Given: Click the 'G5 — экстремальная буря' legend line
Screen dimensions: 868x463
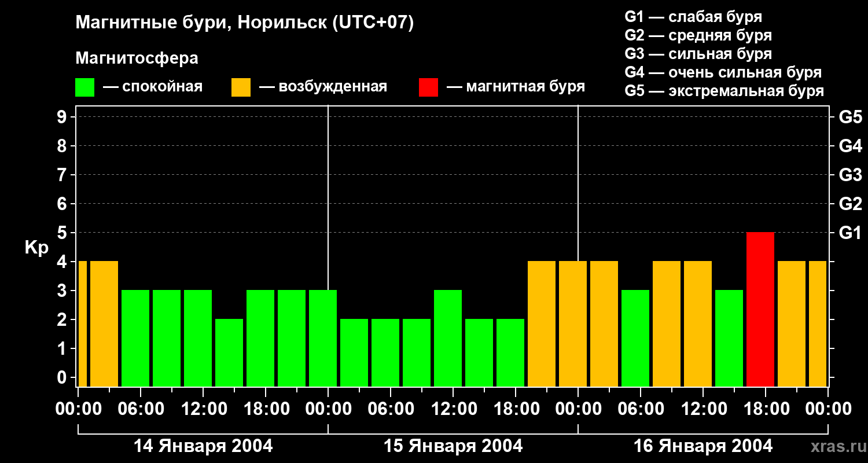Looking at the screenshot, I should click(x=724, y=91).
